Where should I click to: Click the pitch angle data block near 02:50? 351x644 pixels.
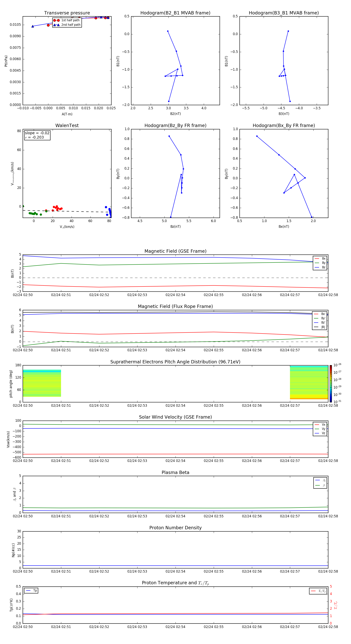(x=42, y=383)
